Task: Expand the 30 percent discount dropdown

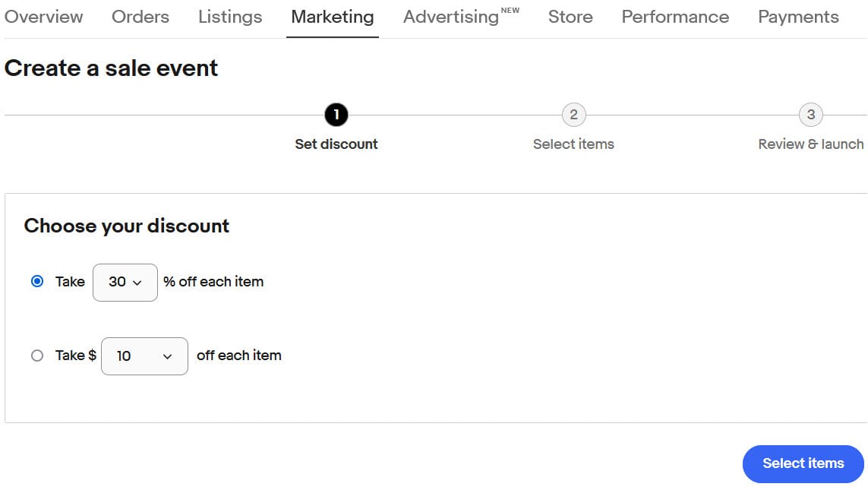Action: pyautogui.click(x=125, y=282)
